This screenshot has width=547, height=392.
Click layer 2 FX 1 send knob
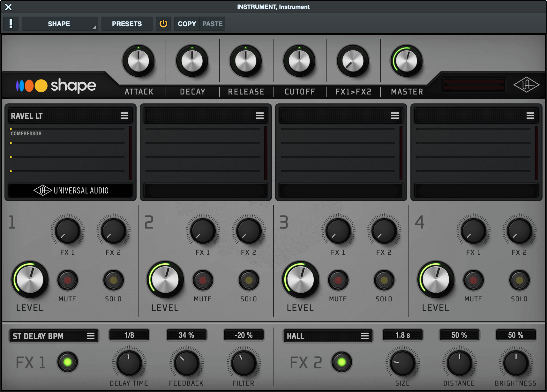[x=203, y=230]
